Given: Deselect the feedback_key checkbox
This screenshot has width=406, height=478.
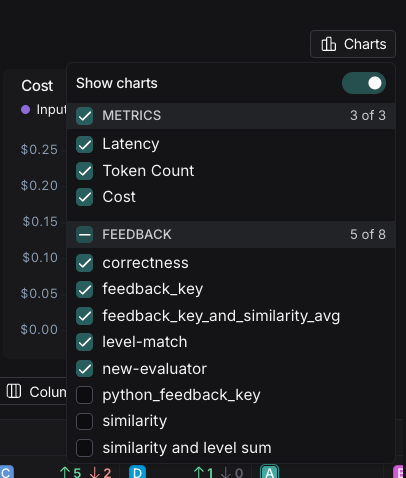Looking at the screenshot, I should pyautogui.click(x=84, y=289).
